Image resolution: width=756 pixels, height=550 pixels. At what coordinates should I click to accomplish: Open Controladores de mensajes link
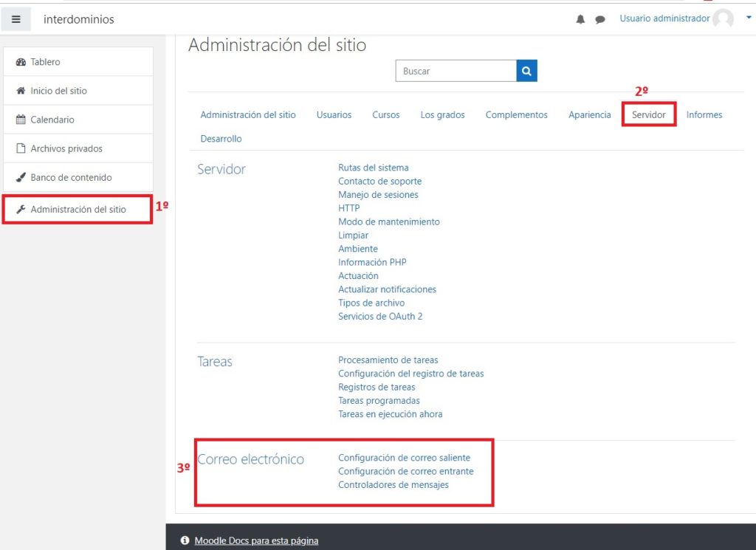click(393, 484)
